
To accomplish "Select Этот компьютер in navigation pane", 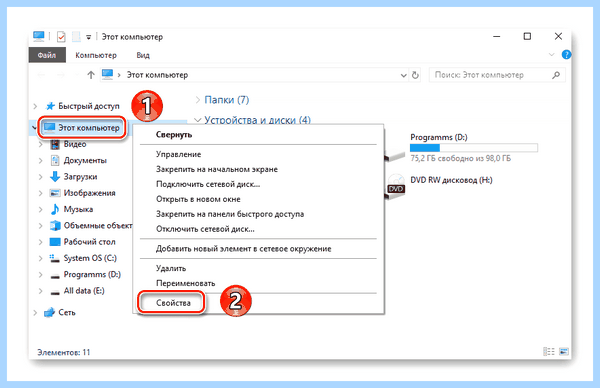I will [82, 128].
